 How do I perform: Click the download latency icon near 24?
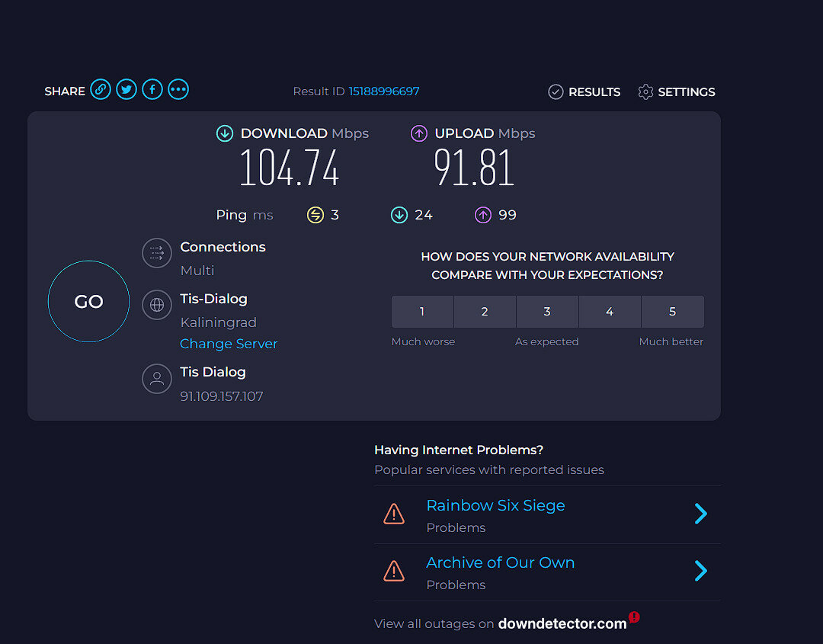pos(399,215)
